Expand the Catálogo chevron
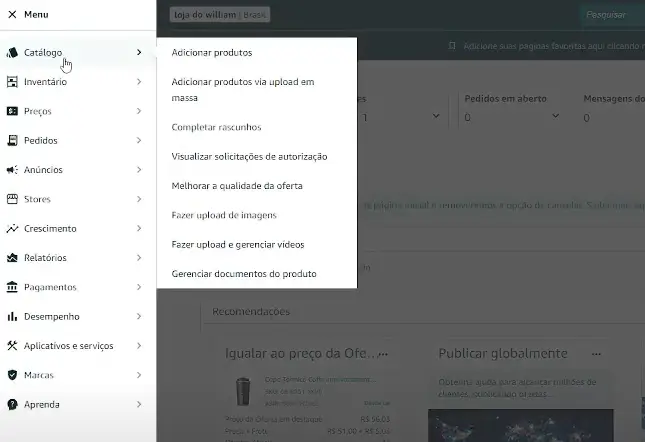This screenshot has width=645, height=442. pyautogui.click(x=139, y=53)
